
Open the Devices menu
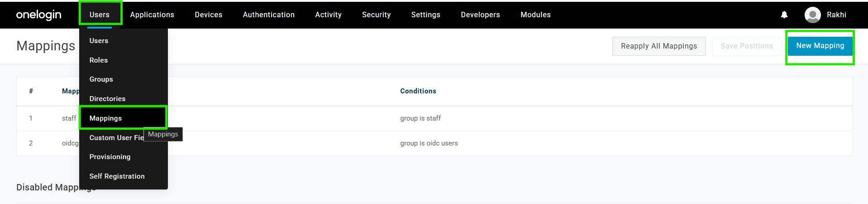click(x=209, y=15)
